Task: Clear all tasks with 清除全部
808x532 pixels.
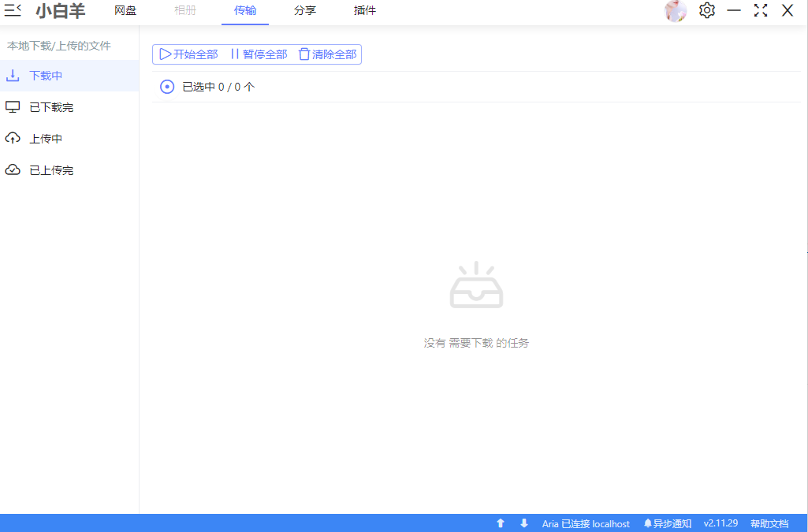Action: (327, 54)
